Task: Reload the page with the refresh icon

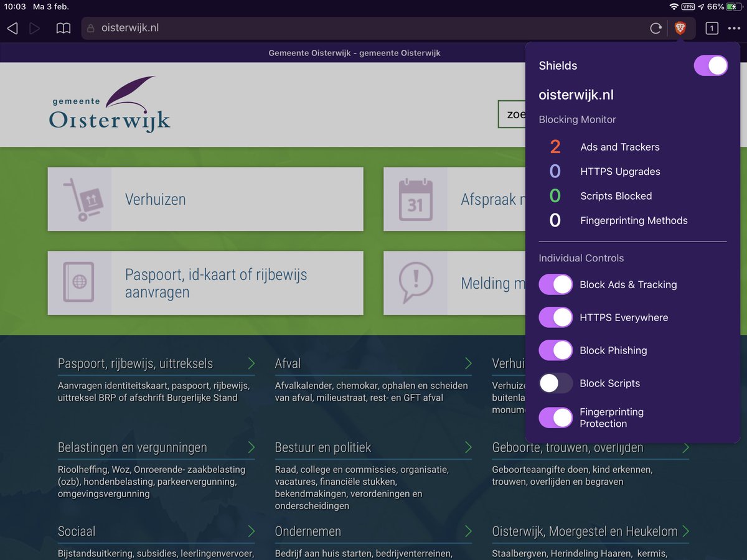Action: coord(655,28)
